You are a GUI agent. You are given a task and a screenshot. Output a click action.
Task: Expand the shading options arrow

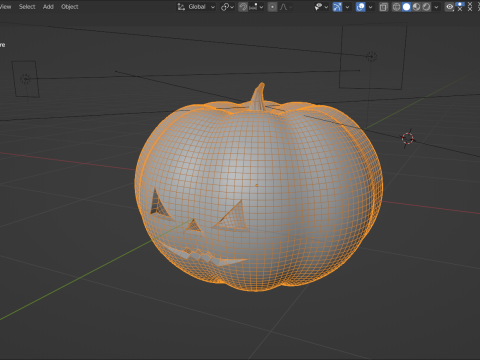point(436,7)
